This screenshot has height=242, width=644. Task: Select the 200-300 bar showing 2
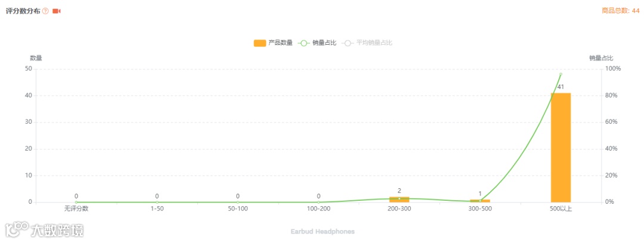coord(399,199)
